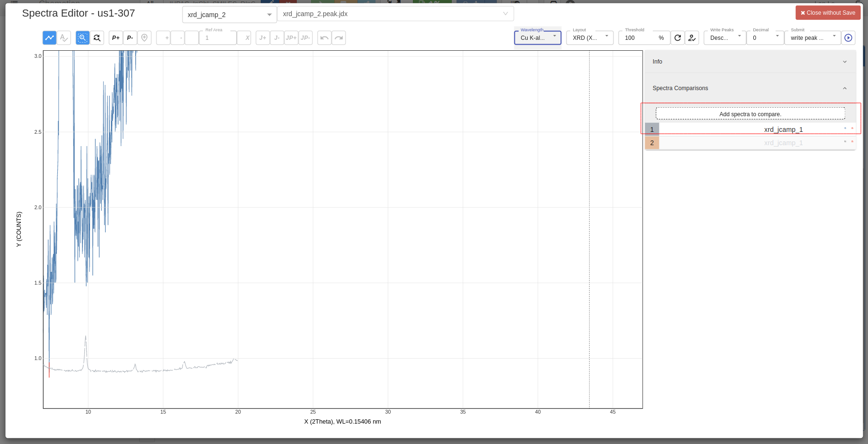
Task: Activate the zoom selection tool
Action: pyautogui.click(x=82, y=37)
